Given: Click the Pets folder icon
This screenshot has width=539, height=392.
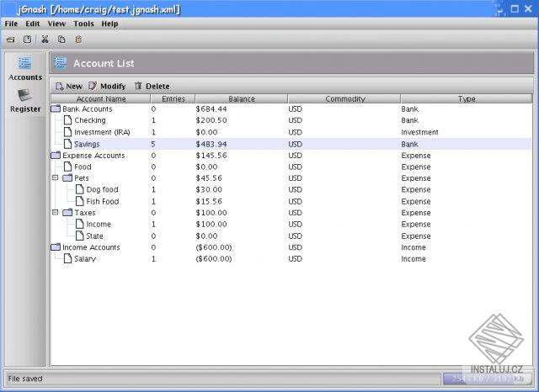Looking at the screenshot, I should pyautogui.click(x=67, y=177).
